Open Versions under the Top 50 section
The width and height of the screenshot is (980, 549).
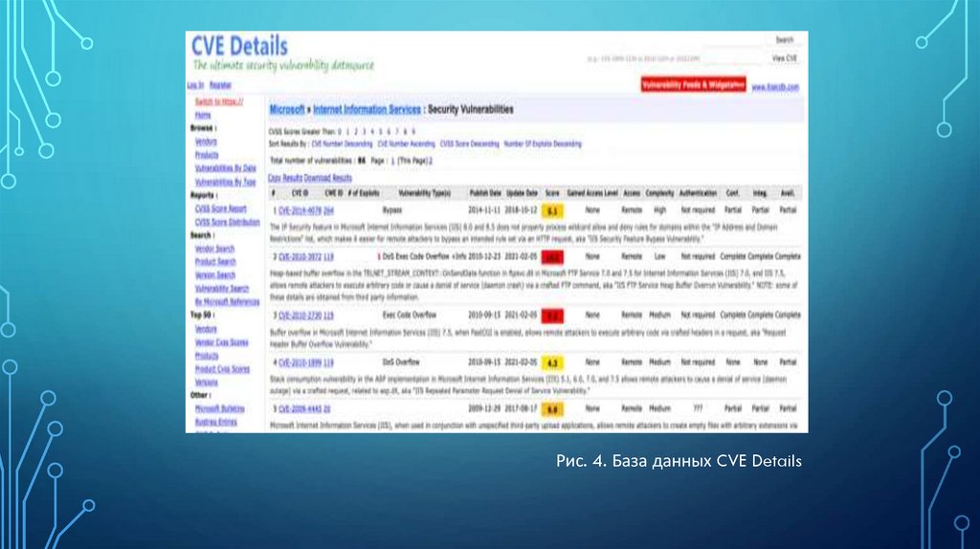point(207,383)
